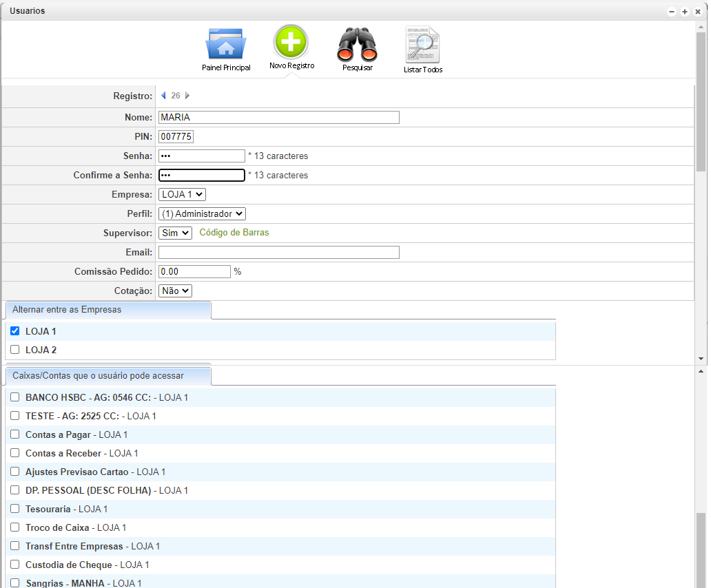This screenshot has height=588, width=711.
Task: Select the Alternar entre as Empresas tab
Action: pyautogui.click(x=107, y=310)
